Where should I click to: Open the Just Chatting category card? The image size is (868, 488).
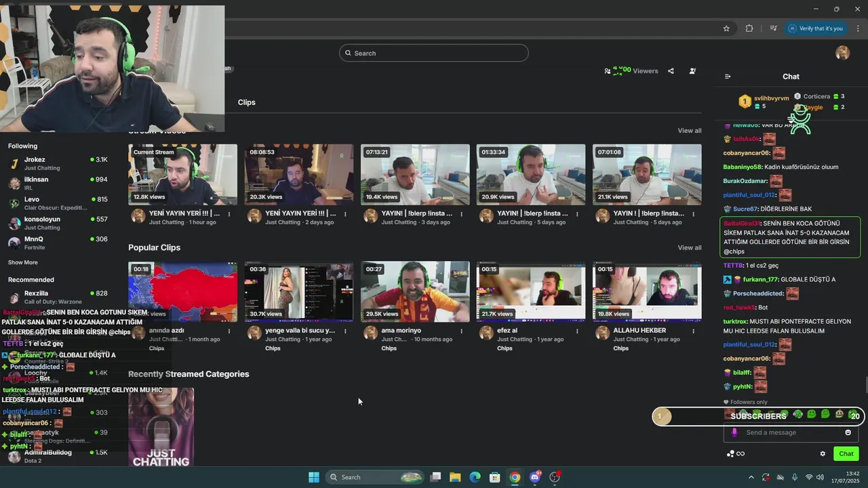point(161,427)
